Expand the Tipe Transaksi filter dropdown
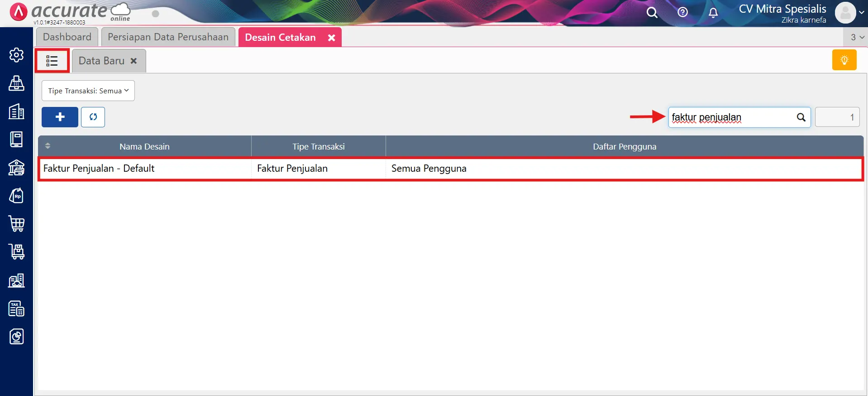 coord(88,91)
